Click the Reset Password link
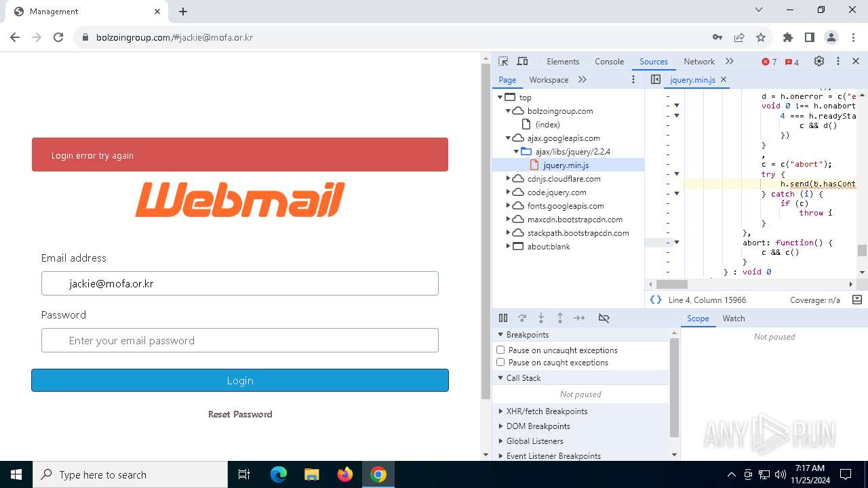The width and height of the screenshot is (868, 488). (240, 414)
